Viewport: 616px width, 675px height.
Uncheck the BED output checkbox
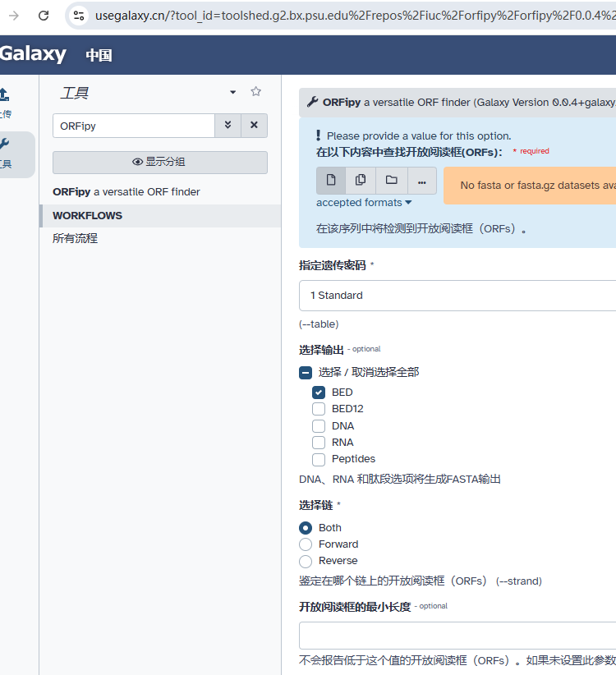click(318, 392)
